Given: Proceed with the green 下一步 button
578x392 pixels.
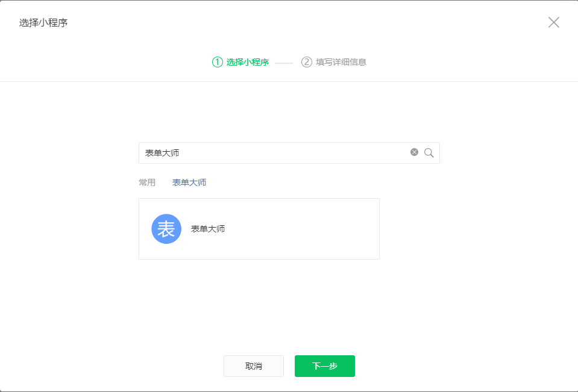Looking at the screenshot, I should coord(324,366).
